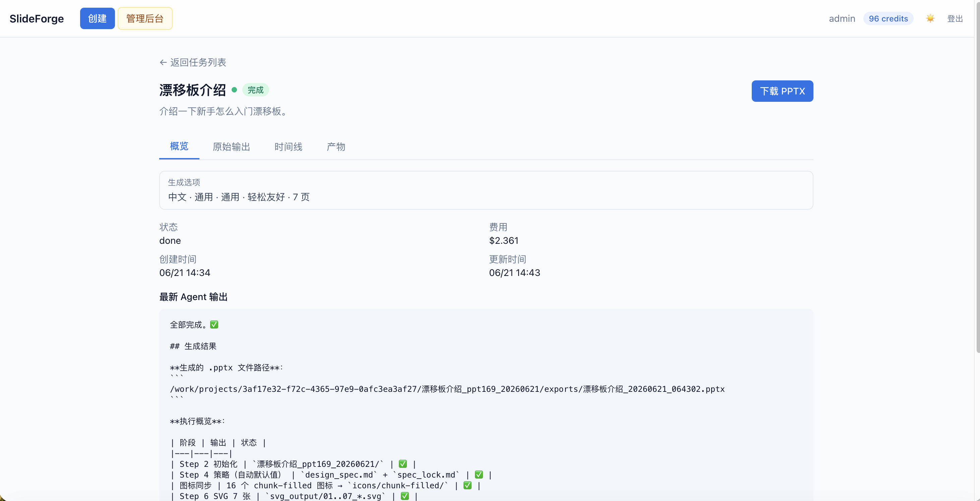Click the table header row 阶段 输出 状态
This screenshot has width=980, height=501.
coord(218,442)
